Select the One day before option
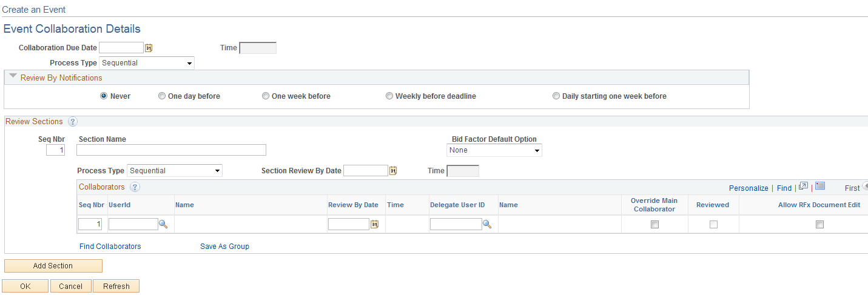 coord(162,96)
